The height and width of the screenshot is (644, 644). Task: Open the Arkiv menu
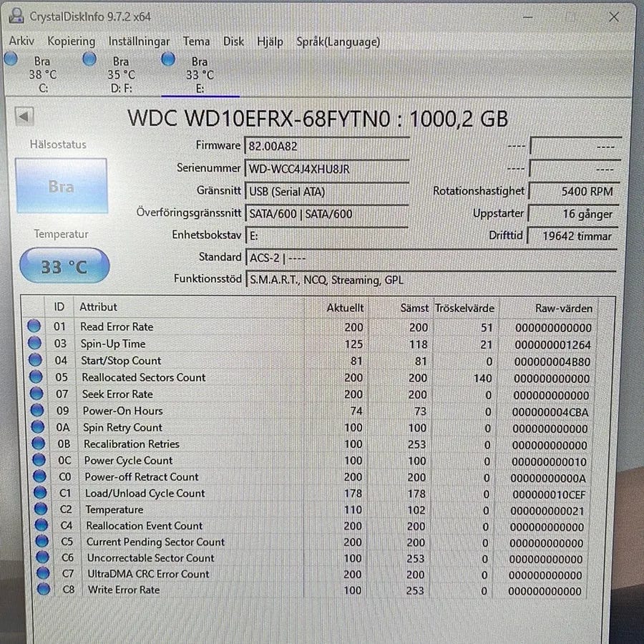(x=21, y=41)
